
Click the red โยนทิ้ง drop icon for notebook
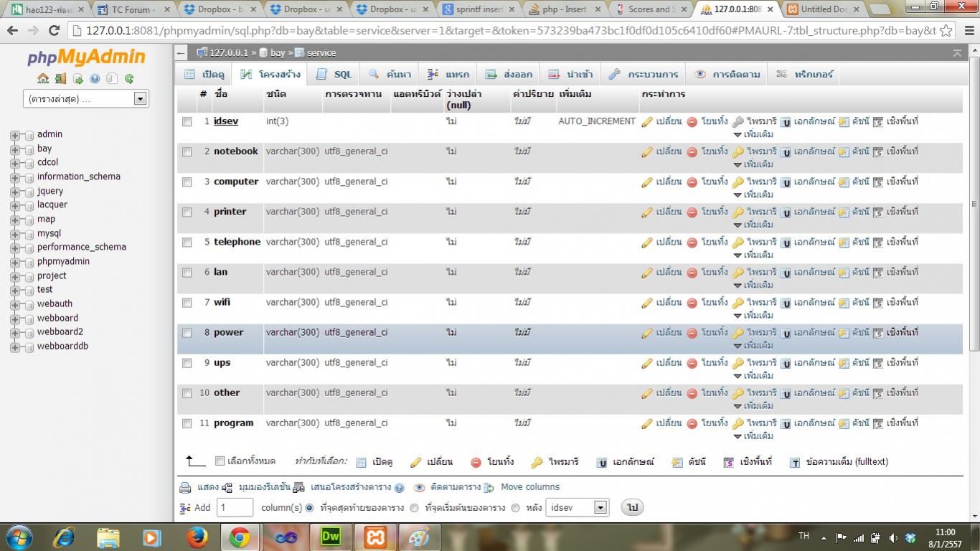pyautogui.click(x=692, y=152)
